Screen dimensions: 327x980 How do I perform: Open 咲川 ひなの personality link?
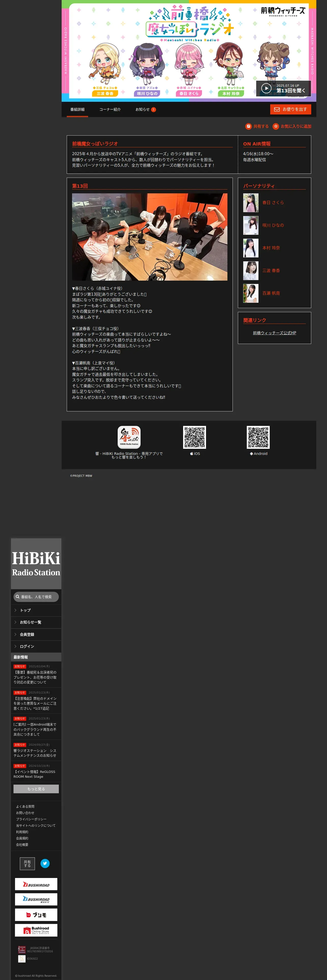[x=273, y=225]
